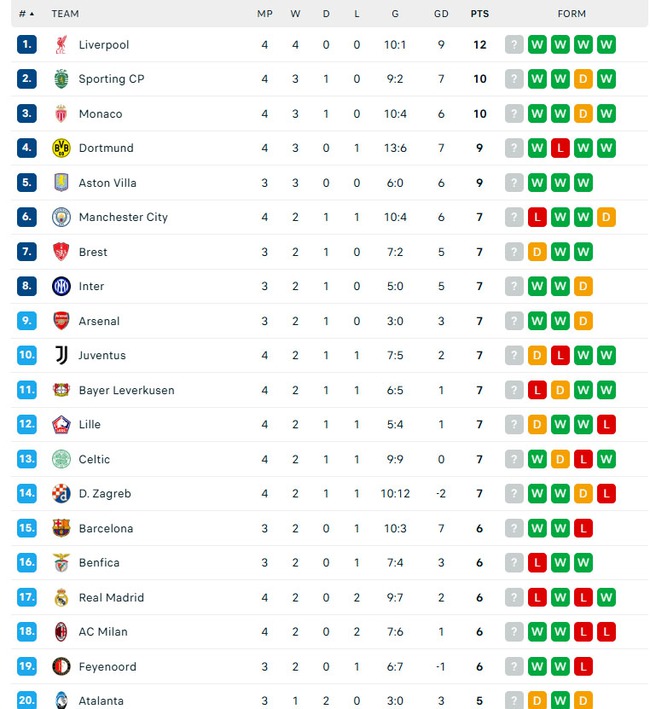
Task: Click the Celtic club crest icon
Action: pos(61,459)
